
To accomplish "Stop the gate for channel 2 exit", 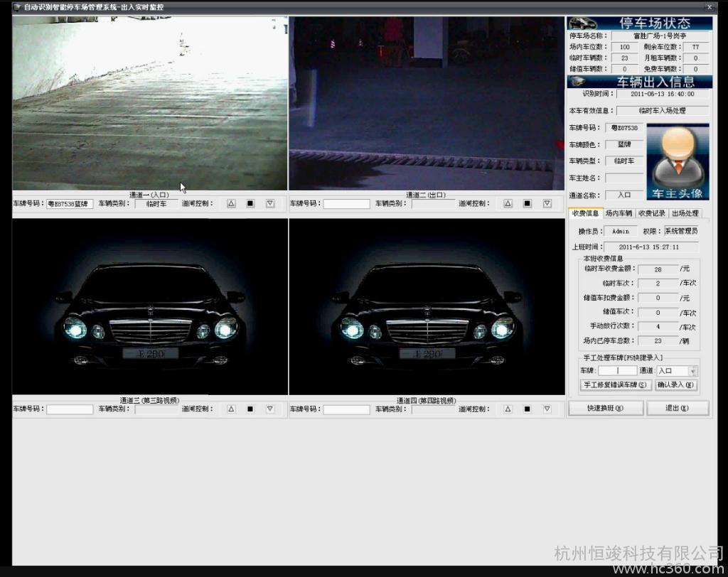I will [x=528, y=203].
